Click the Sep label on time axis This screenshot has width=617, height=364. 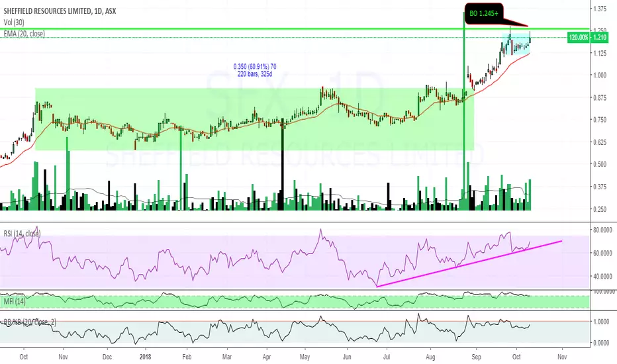click(x=476, y=357)
